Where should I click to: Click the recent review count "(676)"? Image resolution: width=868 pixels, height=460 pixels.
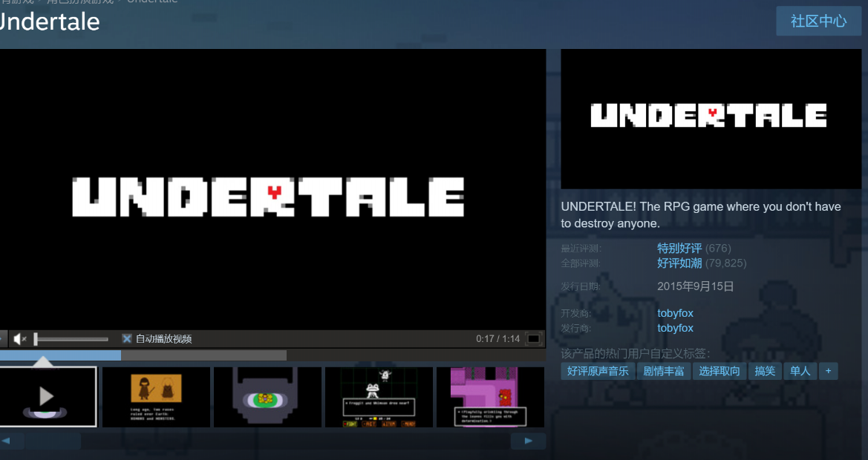(x=718, y=249)
